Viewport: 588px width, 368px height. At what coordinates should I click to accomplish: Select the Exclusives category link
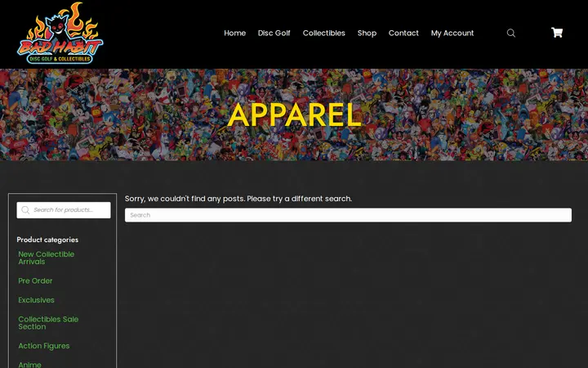(37, 300)
